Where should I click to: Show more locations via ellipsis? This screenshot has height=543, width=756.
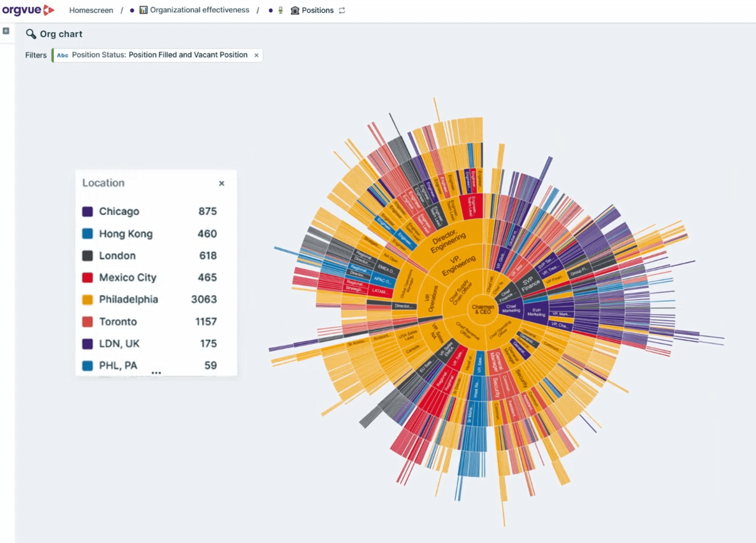click(x=156, y=373)
